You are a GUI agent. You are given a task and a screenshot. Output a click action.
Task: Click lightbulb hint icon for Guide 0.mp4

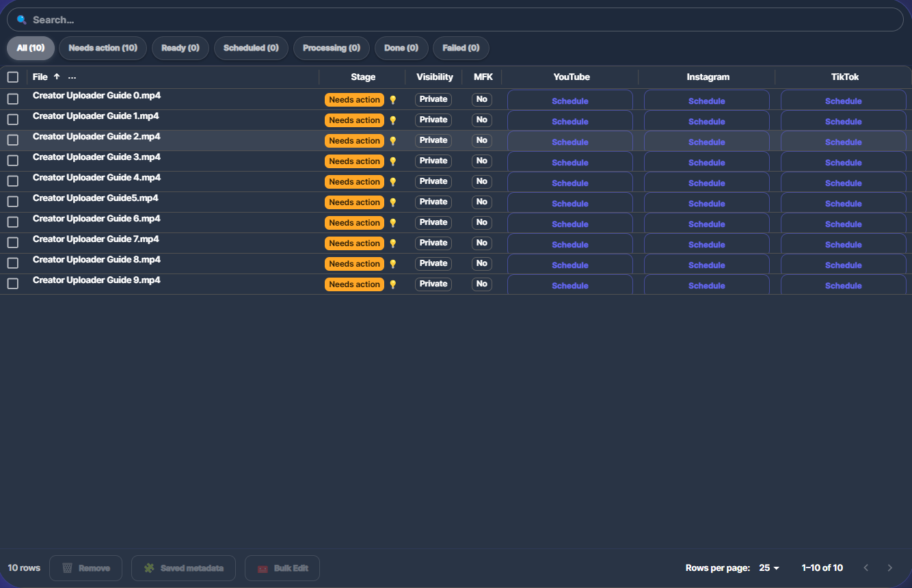(392, 100)
